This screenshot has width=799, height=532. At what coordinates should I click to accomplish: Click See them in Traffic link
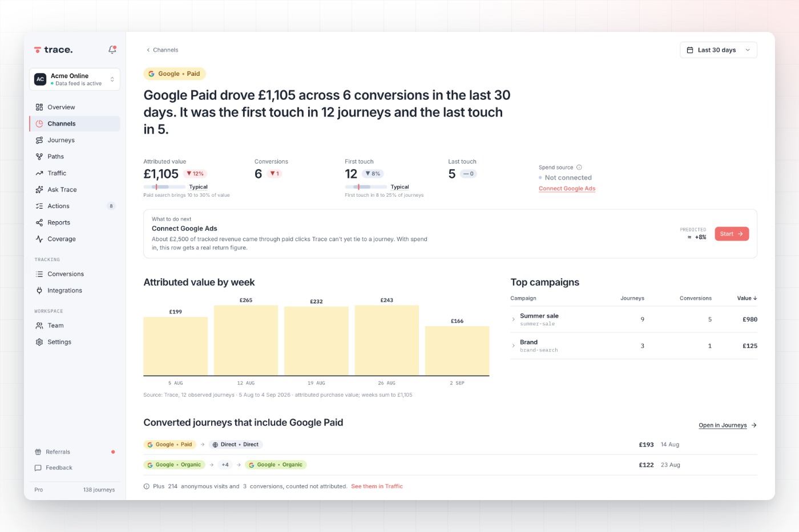coord(377,486)
